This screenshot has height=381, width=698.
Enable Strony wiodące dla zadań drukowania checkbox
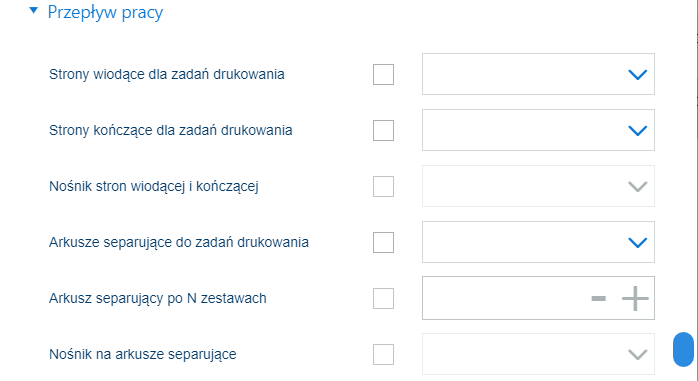pos(383,74)
